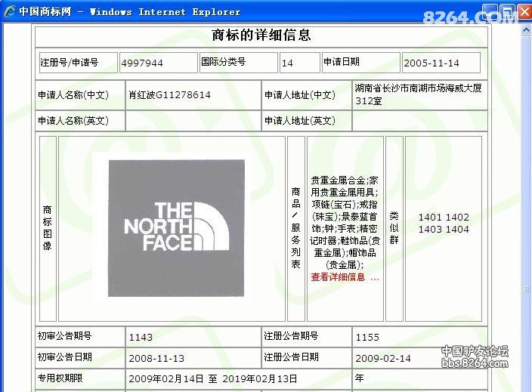
Task: Click the 初审公告期号 label
Action: click(x=65, y=336)
